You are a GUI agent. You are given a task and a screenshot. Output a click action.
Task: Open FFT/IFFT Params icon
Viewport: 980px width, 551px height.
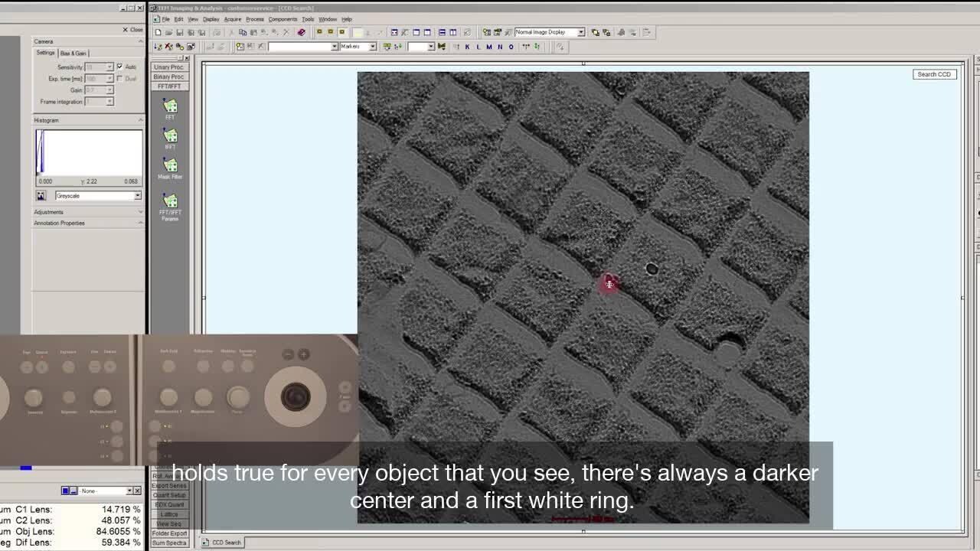tap(170, 201)
